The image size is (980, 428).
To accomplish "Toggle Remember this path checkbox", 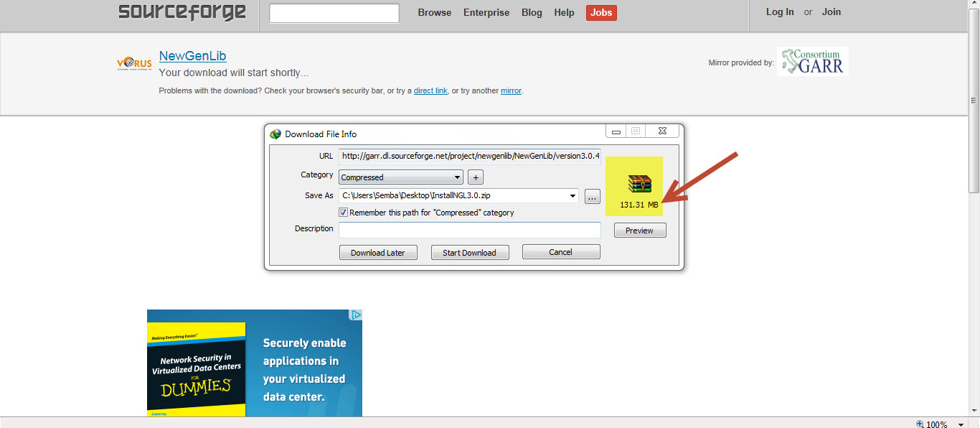I will [344, 213].
